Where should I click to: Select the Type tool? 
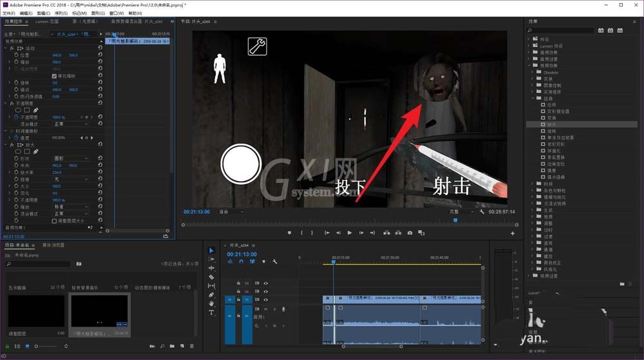(x=211, y=313)
